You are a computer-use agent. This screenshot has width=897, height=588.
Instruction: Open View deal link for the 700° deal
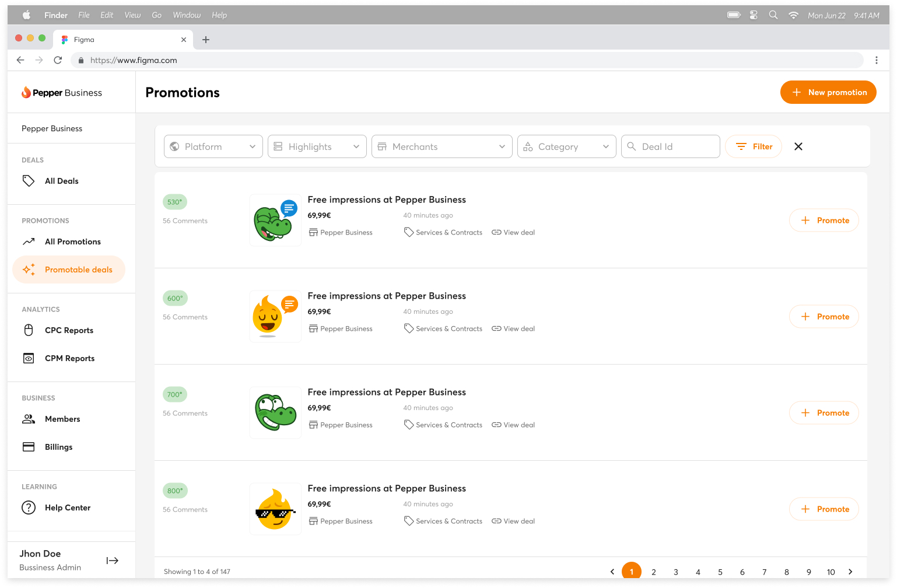click(513, 425)
